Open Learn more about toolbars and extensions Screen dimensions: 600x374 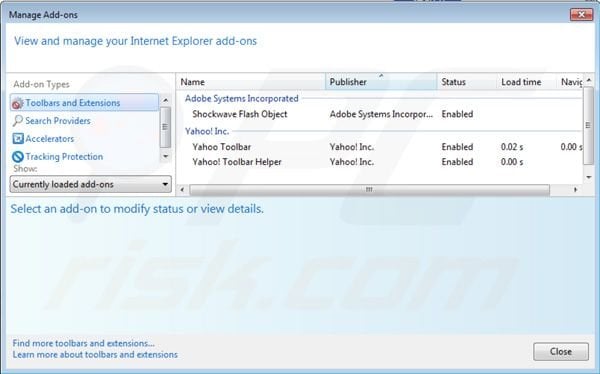click(95, 354)
